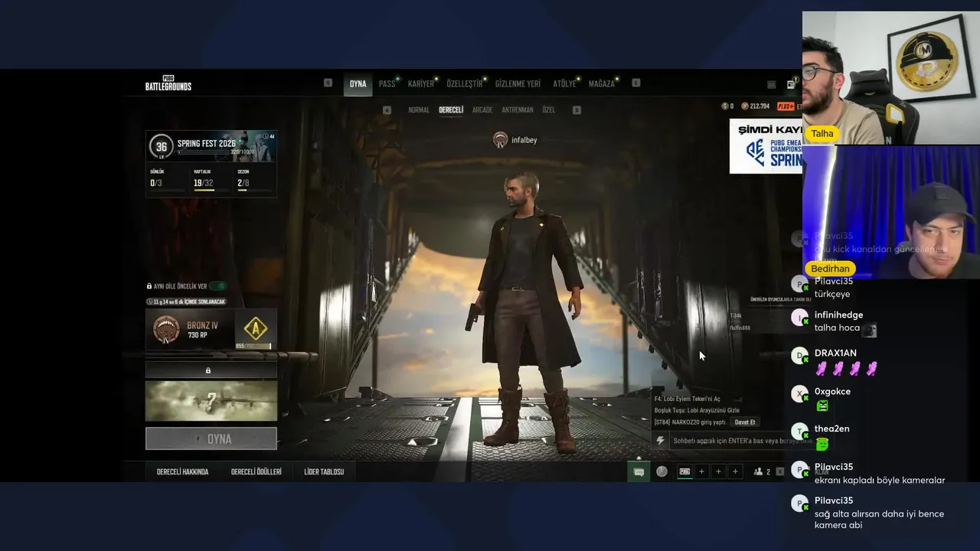Open the Spring Fest 2026 event banner
The image size is (980, 551).
click(211, 145)
